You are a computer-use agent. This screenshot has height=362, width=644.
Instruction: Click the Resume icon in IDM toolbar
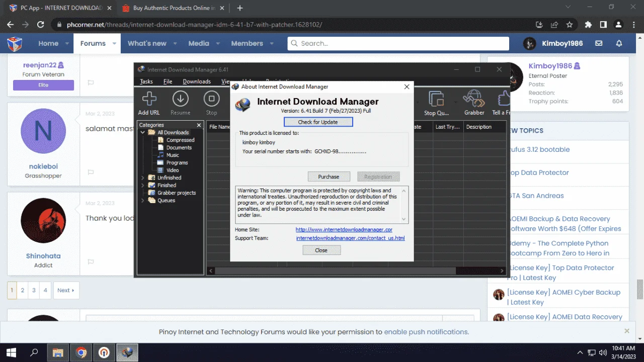tap(180, 99)
